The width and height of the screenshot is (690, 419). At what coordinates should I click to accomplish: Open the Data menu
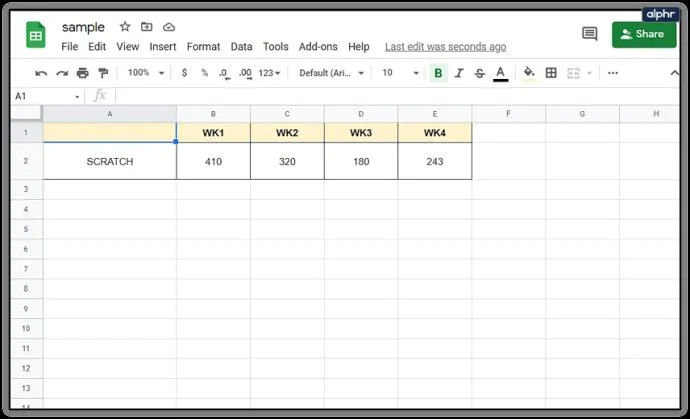click(242, 47)
